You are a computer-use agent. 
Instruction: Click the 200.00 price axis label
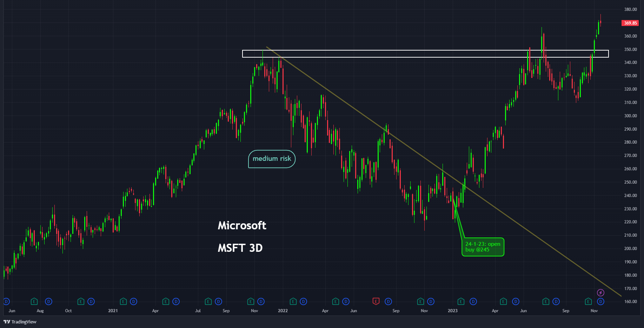[631, 249]
